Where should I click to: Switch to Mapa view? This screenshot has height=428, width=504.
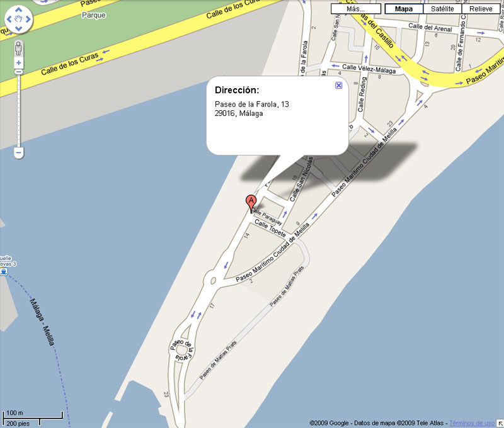tap(404, 9)
